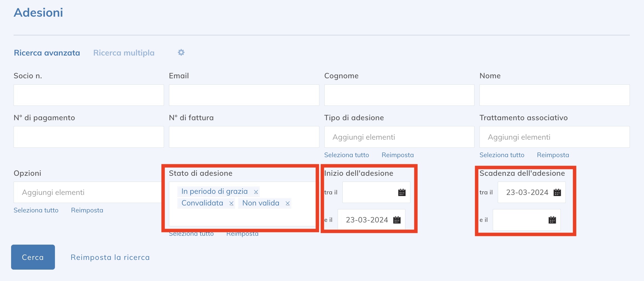Remove the 'Non valida' status tag

point(287,204)
